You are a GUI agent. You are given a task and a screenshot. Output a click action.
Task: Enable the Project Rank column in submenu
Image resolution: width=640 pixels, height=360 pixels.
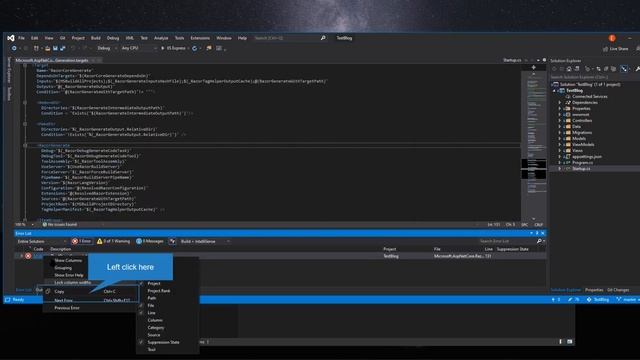(x=159, y=291)
